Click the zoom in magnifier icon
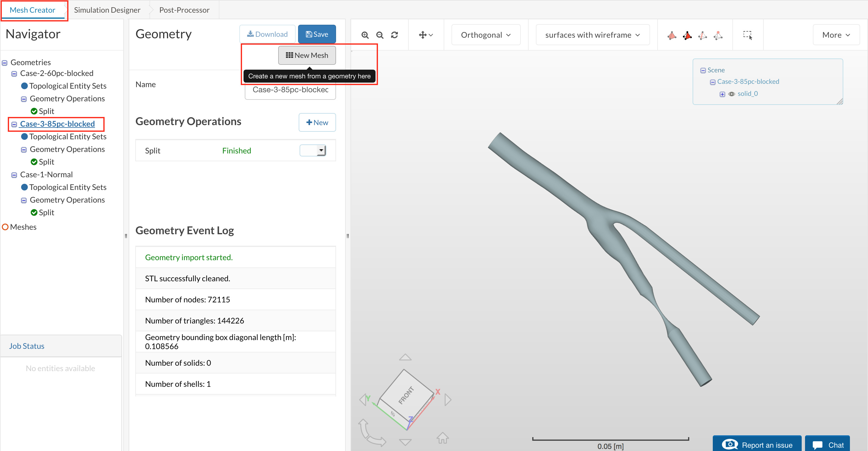The height and width of the screenshot is (451, 868). pyautogui.click(x=365, y=35)
